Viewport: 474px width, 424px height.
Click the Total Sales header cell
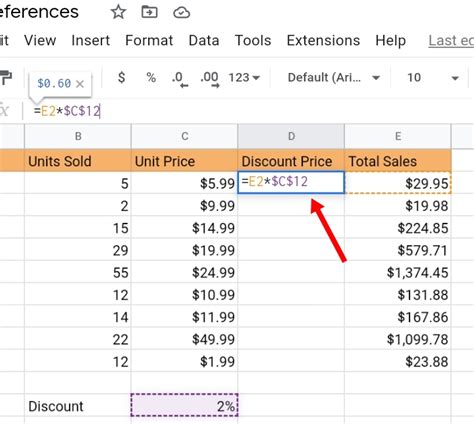pyautogui.click(x=398, y=161)
